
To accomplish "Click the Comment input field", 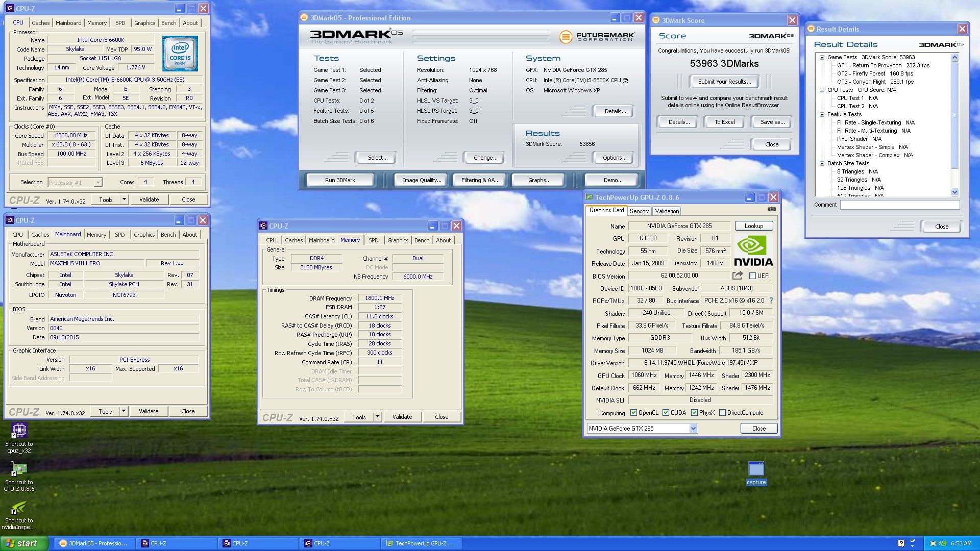I will (x=900, y=205).
